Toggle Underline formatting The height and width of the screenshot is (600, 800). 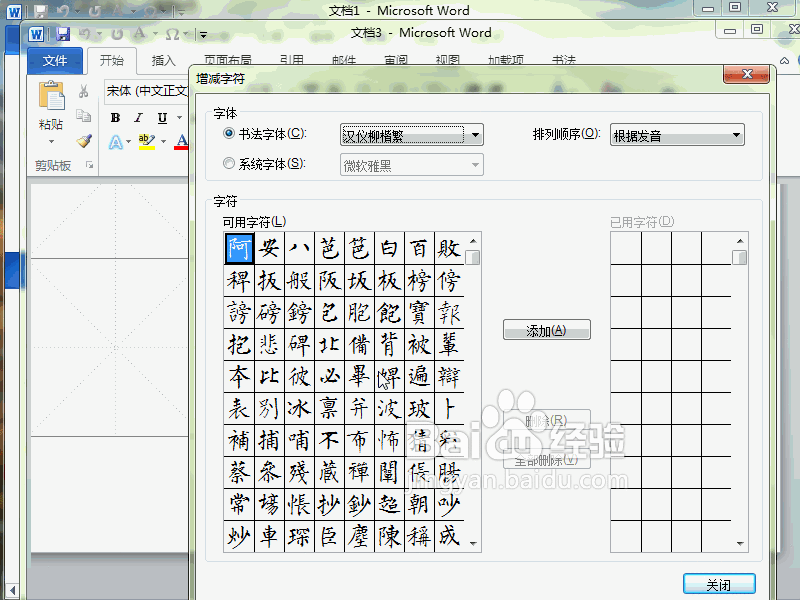click(x=162, y=118)
